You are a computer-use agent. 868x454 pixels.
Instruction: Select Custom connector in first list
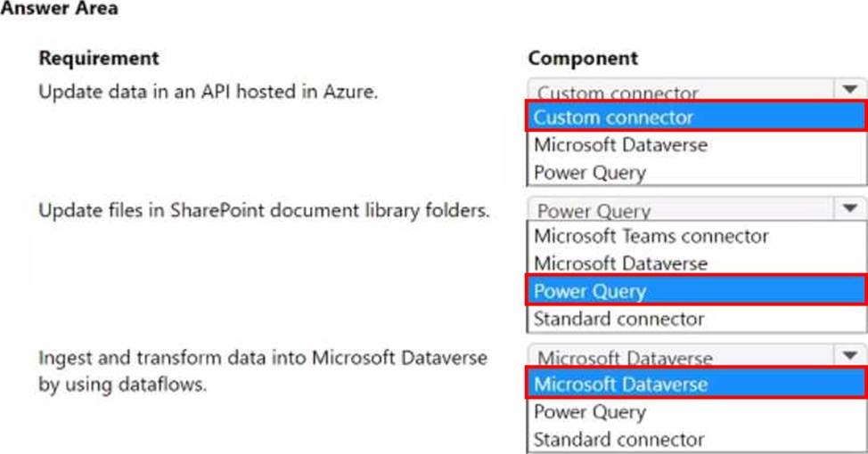click(696, 117)
